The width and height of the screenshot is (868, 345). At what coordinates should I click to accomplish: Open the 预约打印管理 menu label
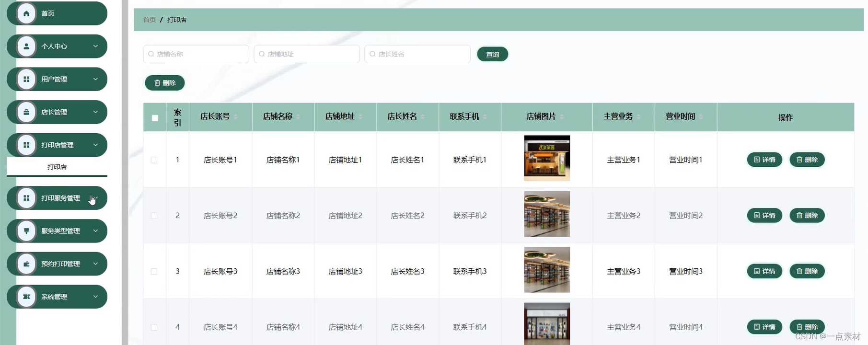pos(60,264)
